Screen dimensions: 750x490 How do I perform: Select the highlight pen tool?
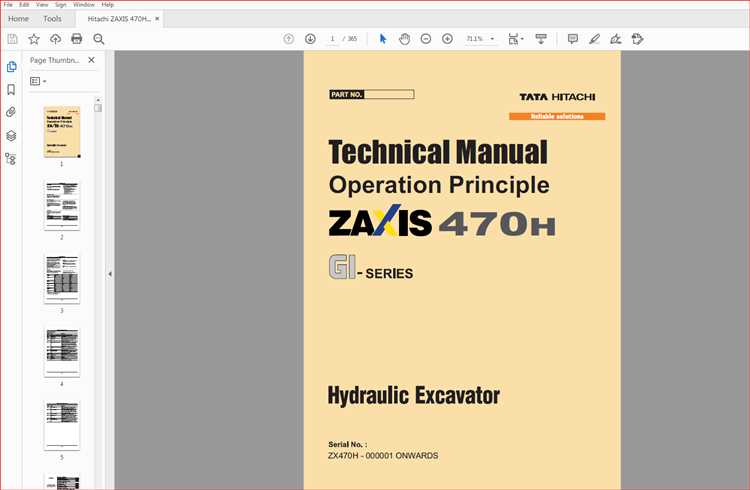(x=594, y=39)
